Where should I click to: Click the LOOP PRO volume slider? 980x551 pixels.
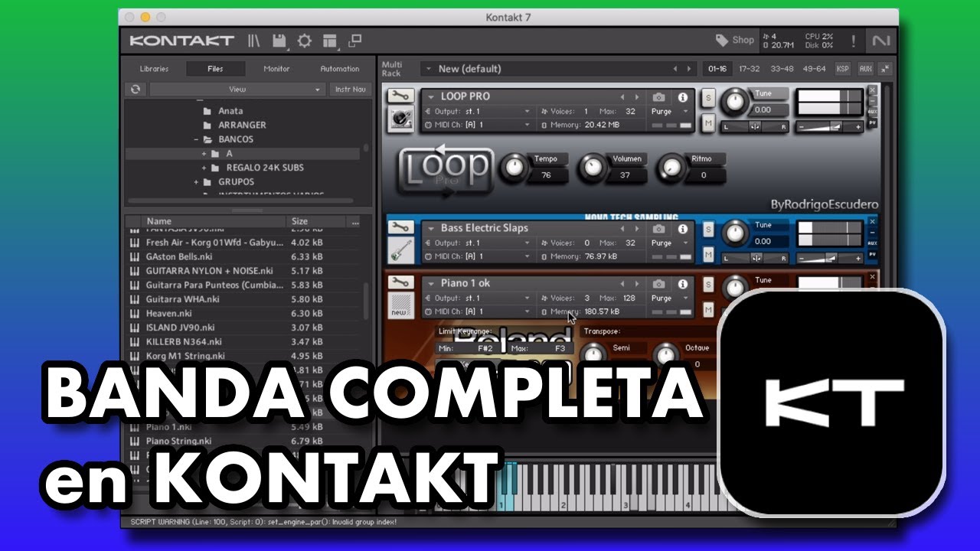click(831, 127)
